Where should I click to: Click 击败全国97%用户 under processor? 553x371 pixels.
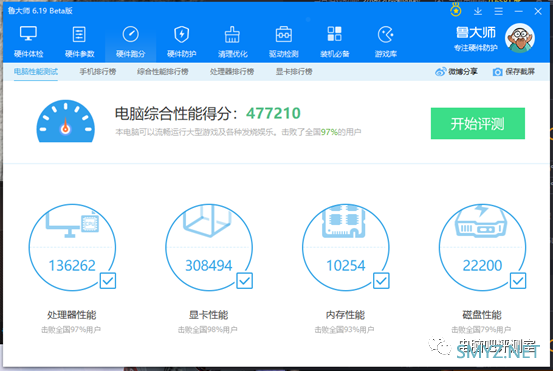point(71,330)
